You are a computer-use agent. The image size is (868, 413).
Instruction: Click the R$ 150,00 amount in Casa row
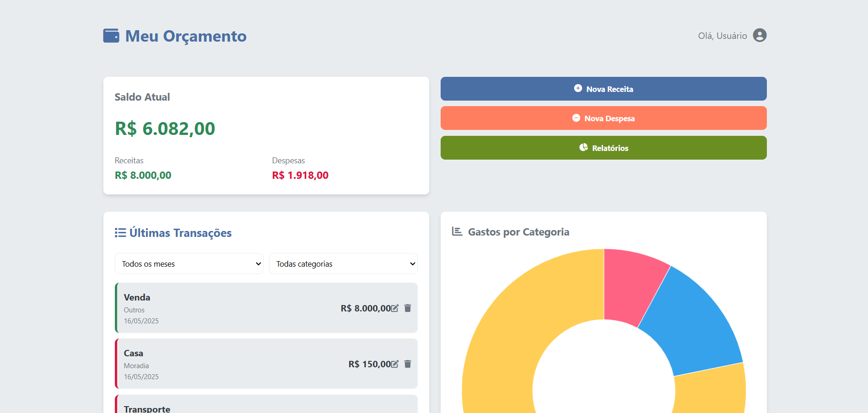tap(370, 364)
